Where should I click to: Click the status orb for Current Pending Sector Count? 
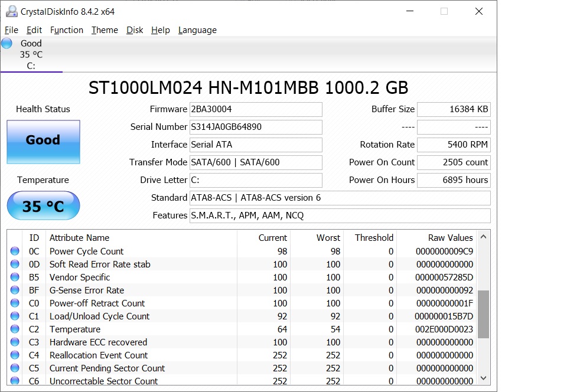[x=15, y=368]
